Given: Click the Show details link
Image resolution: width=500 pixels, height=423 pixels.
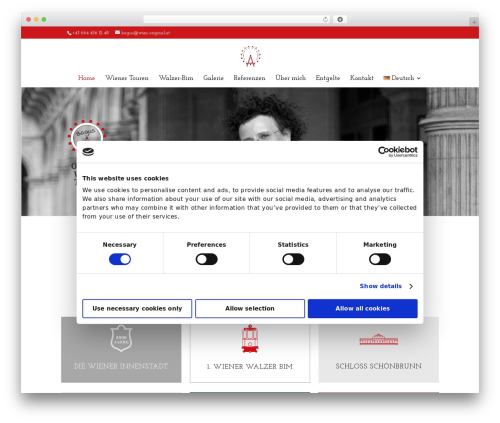Looking at the screenshot, I should (381, 286).
